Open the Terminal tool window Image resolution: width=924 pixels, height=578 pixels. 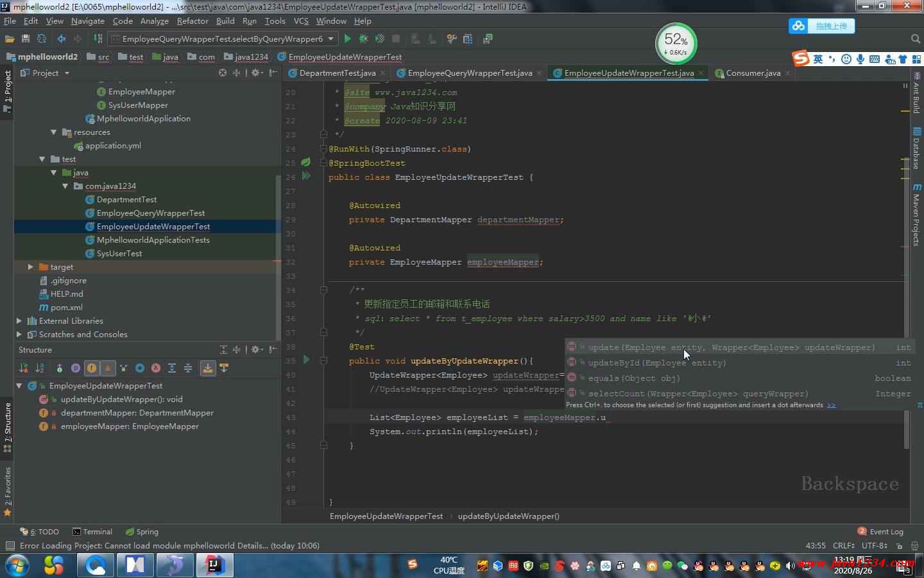point(92,532)
